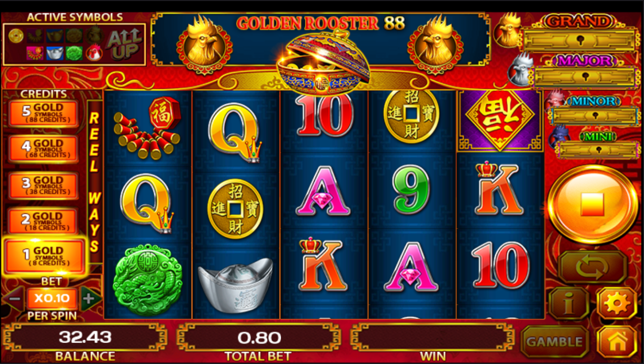
Task: Click the All Up active symbols badge
Action: click(x=124, y=44)
